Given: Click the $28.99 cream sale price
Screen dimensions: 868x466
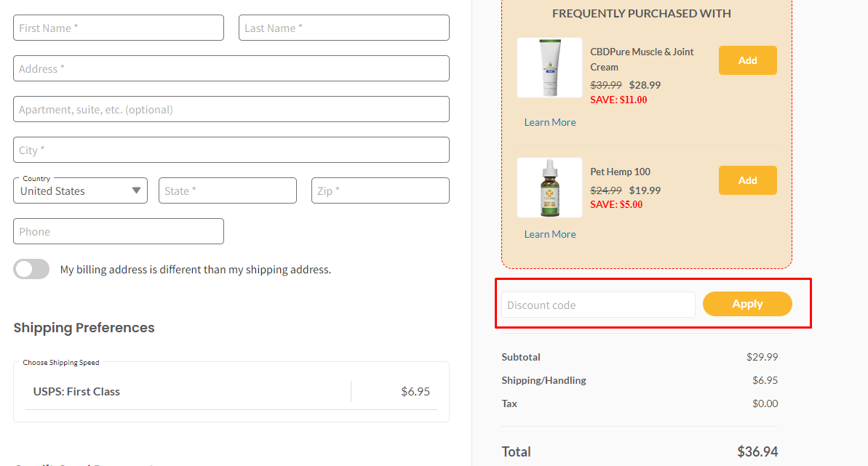Looking at the screenshot, I should 645,85.
